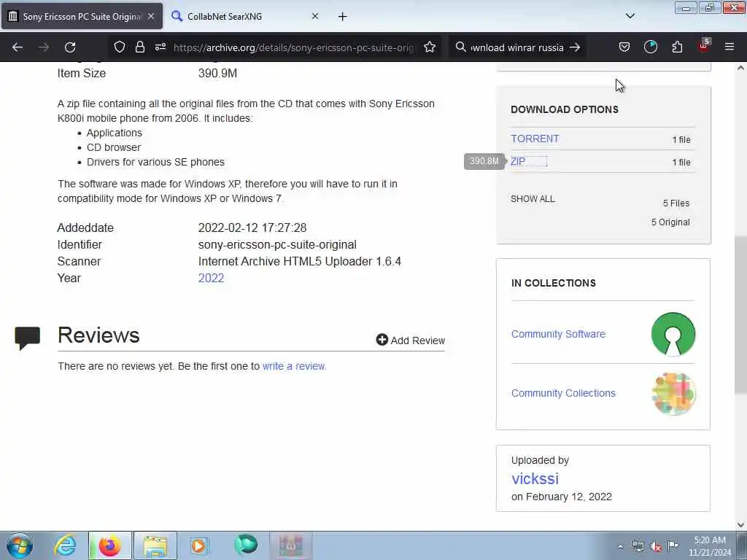Click the Add Review button text
The image size is (747, 560).
click(x=418, y=341)
